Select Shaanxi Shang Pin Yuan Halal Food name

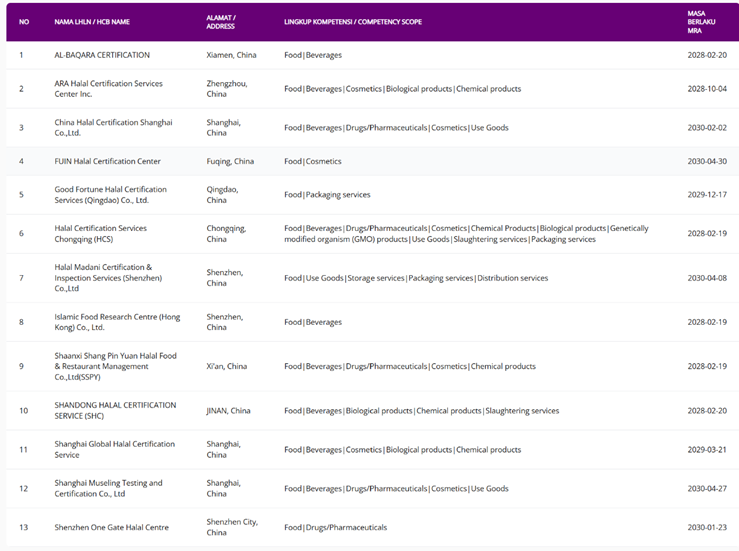point(115,366)
